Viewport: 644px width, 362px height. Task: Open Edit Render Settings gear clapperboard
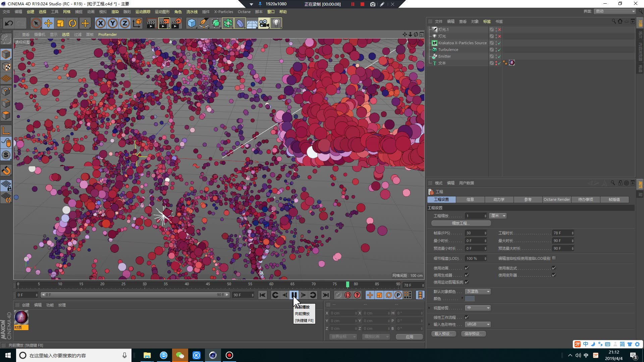click(176, 23)
